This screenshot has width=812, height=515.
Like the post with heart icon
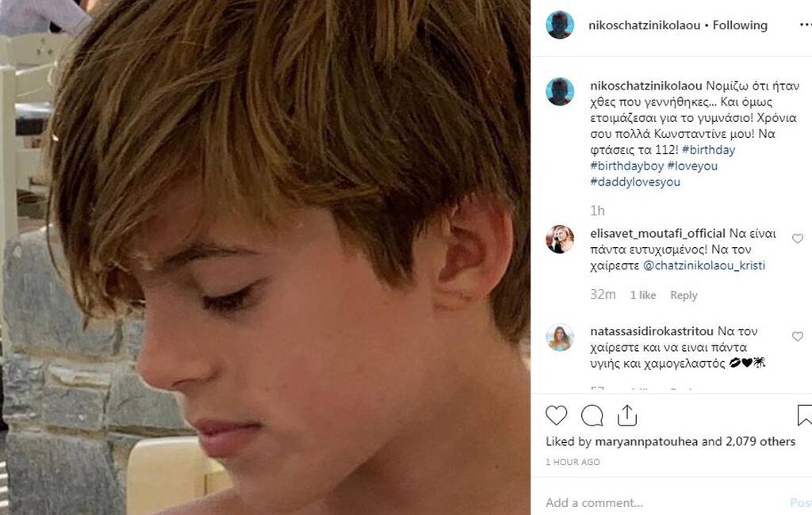[557, 415]
